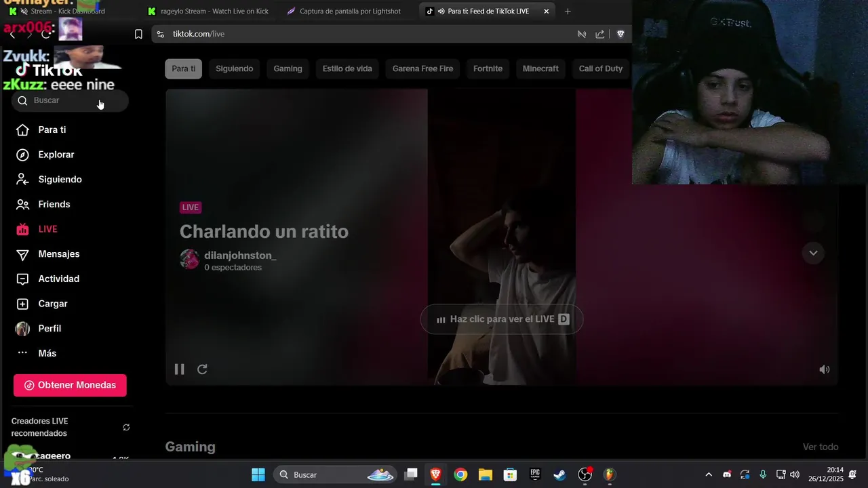Click the system volume tray icon

pos(795,474)
